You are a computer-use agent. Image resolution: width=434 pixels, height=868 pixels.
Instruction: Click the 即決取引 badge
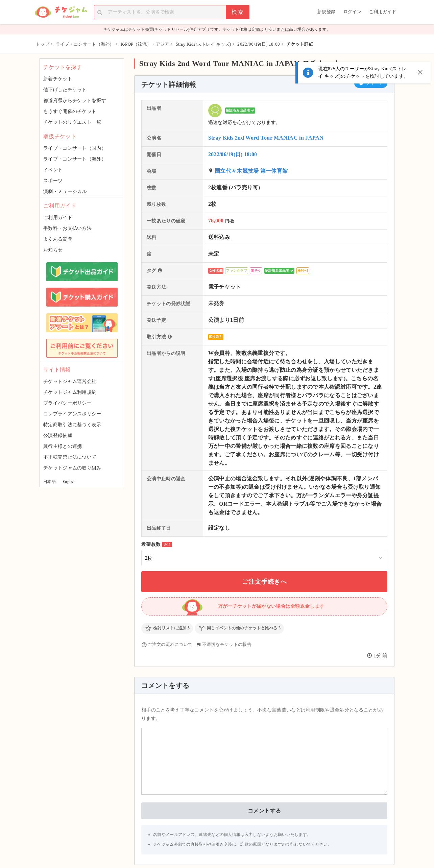point(216,337)
